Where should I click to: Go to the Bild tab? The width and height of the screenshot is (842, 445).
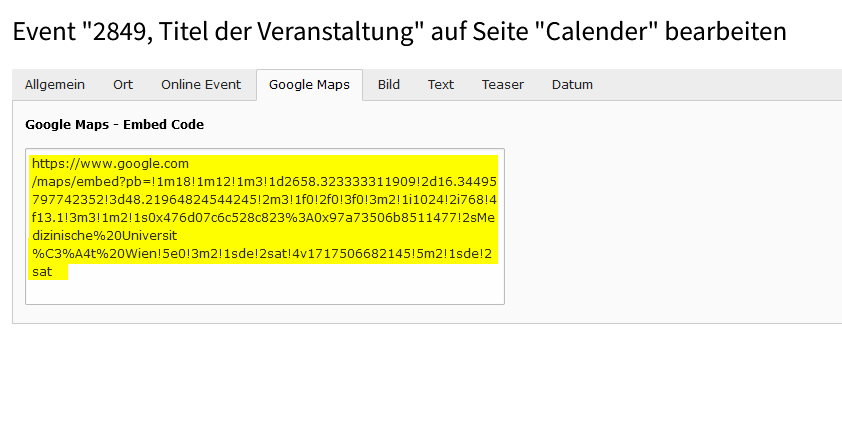pyautogui.click(x=388, y=85)
